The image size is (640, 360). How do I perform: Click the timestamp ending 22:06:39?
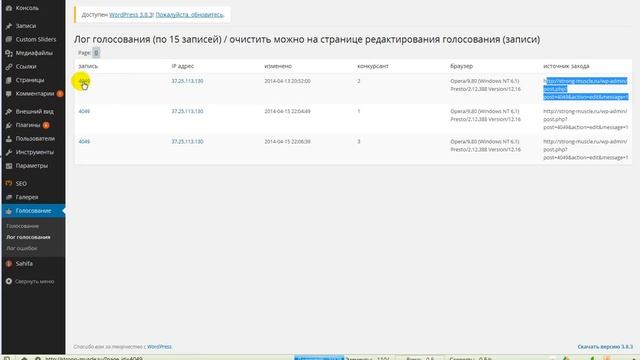pyautogui.click(x=287, y=142)
